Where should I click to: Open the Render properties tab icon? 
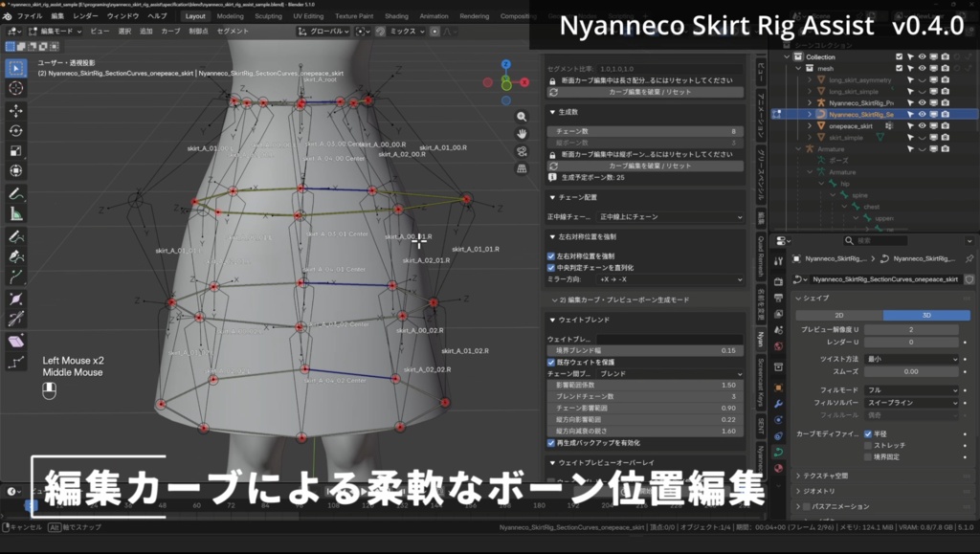click(x=778, y=281)
